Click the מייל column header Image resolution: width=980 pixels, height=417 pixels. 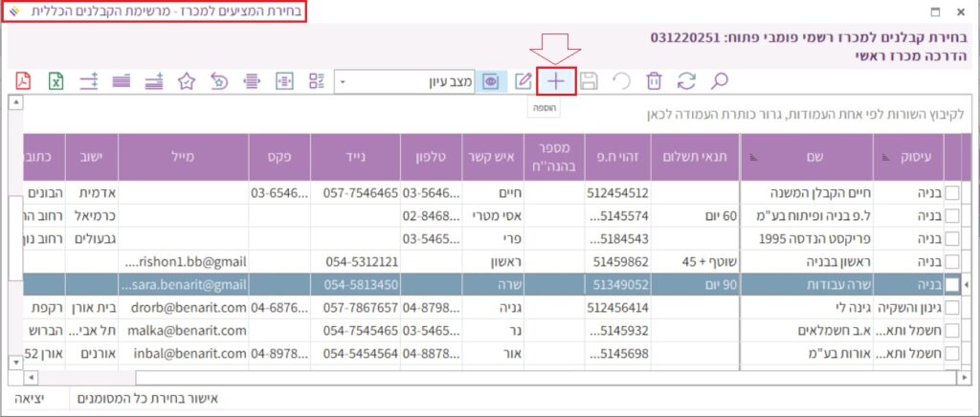click(x=182, y=156)
